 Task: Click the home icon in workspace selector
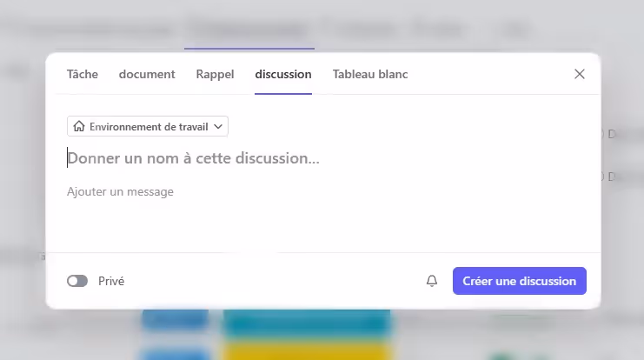point(79,127)
